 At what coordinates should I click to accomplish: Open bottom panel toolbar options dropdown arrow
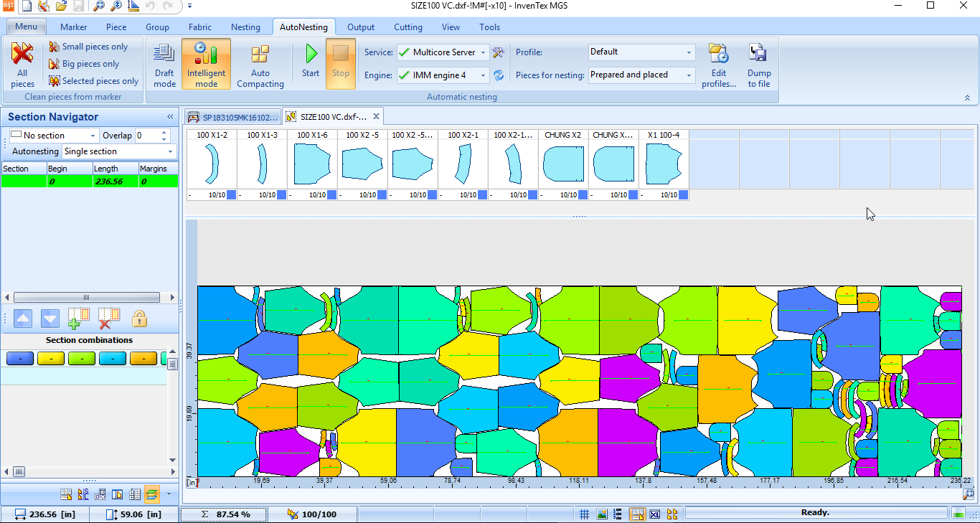tap(169, 494)
